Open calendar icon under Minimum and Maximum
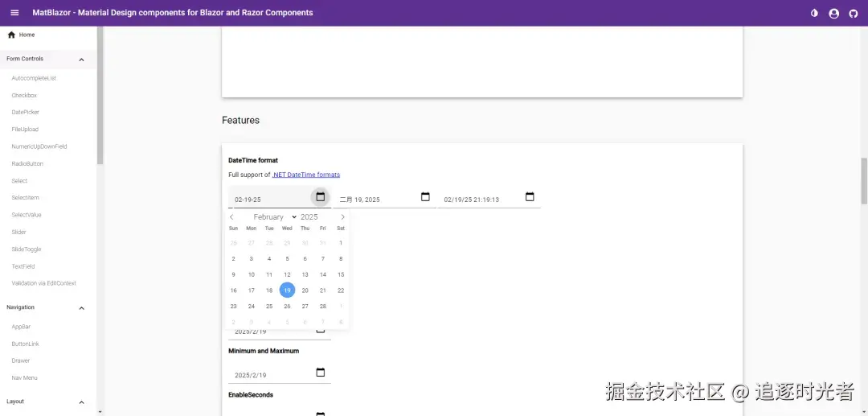868x416 pixels. [321, 373]
